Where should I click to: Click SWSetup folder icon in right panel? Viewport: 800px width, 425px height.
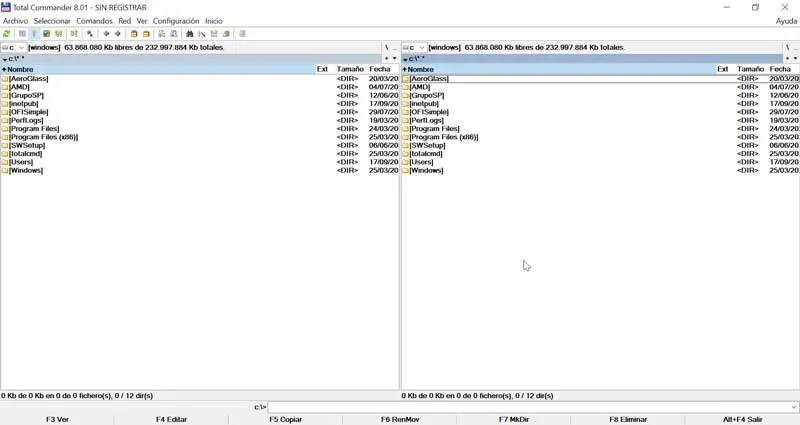[x=406, y=145]
